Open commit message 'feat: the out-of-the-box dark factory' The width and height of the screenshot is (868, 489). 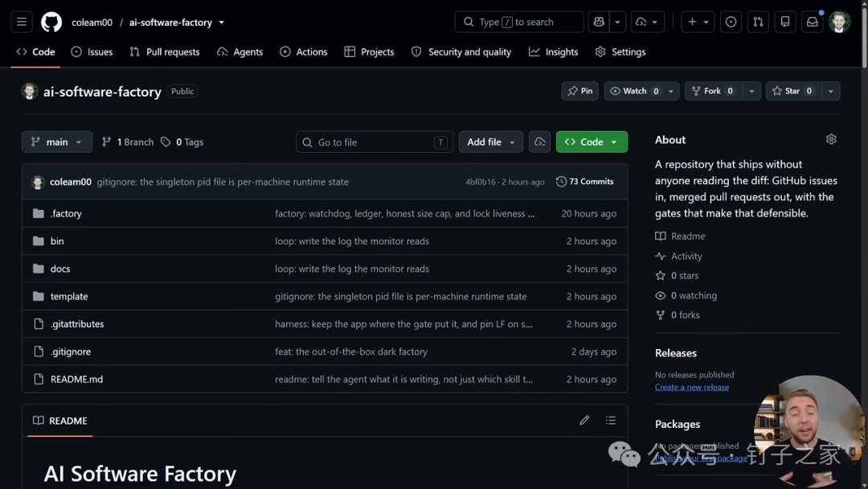click(x=351, y=351)
